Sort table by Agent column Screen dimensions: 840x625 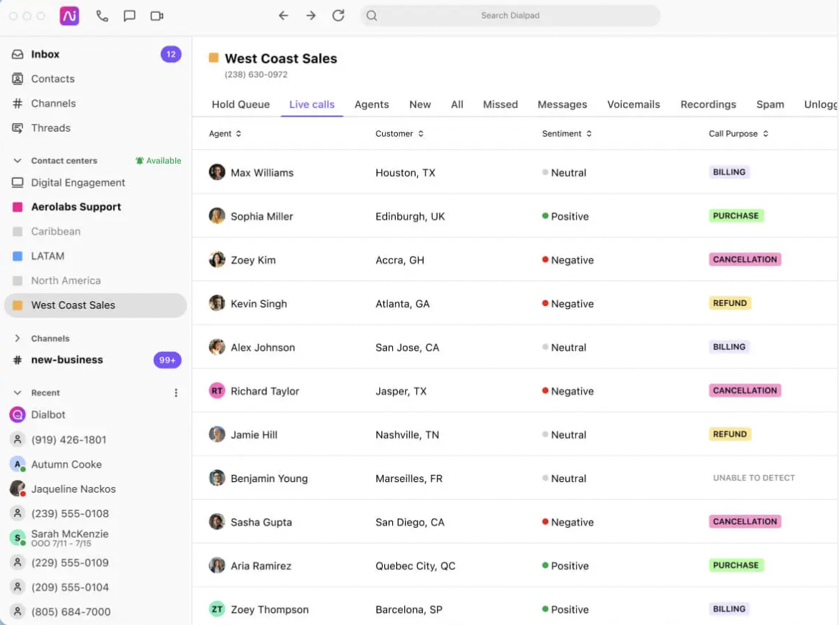click(225, 134)
